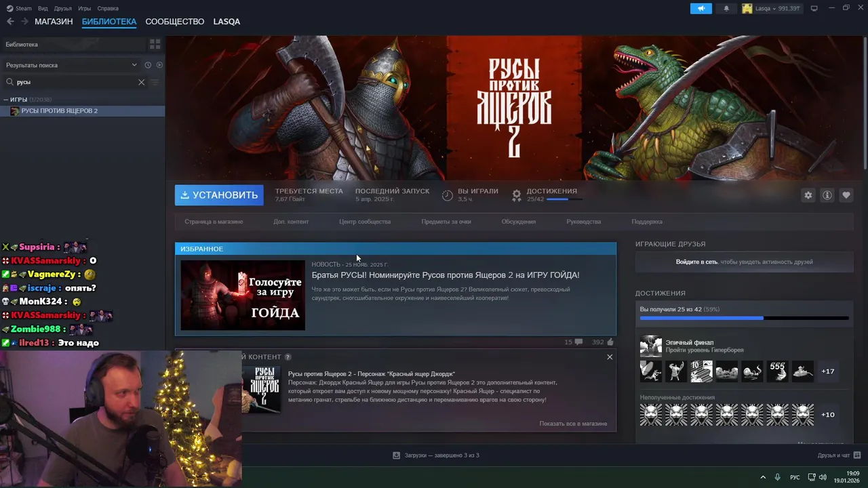The image size is (868, 488).
Task: Open the Друзья menu
Action: point(62,8)
